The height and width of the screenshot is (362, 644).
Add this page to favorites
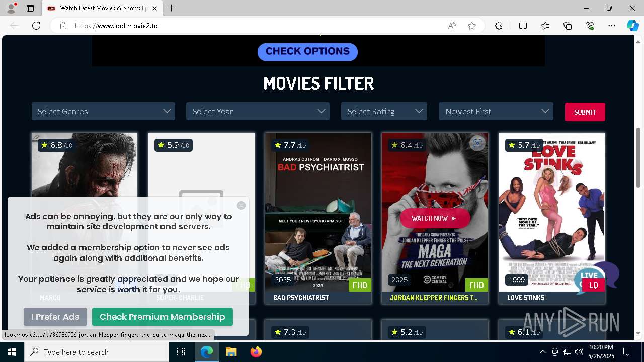point(471,26)
